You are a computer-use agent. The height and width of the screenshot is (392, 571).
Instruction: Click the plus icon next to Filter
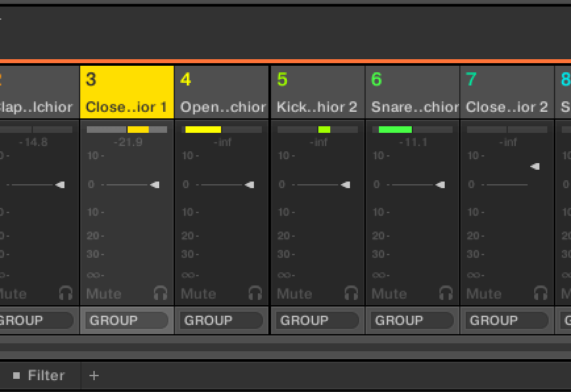point(94,376)
